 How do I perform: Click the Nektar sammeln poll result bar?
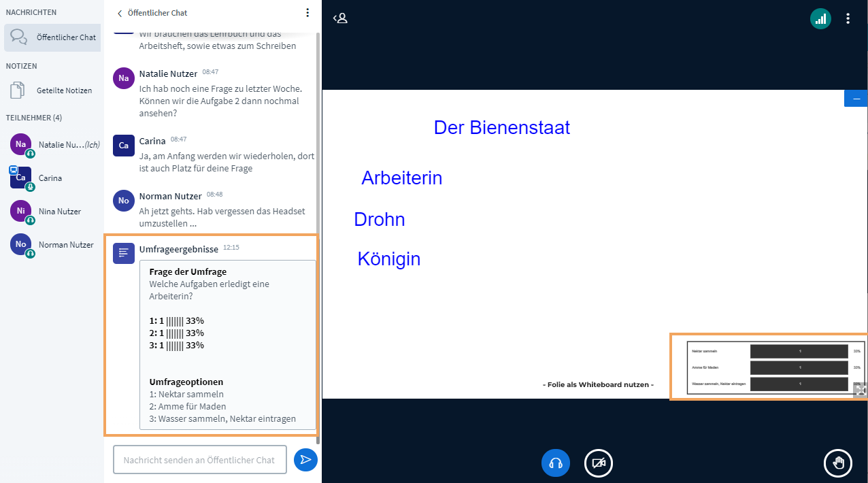point(798,350)
